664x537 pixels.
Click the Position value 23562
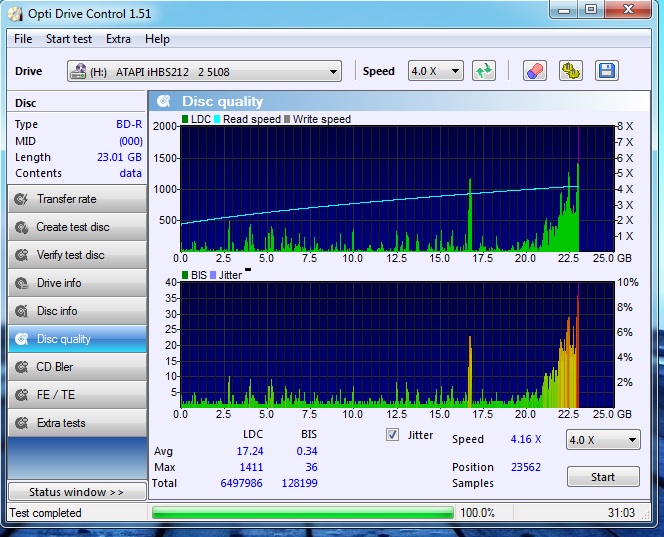click(526, 467)
